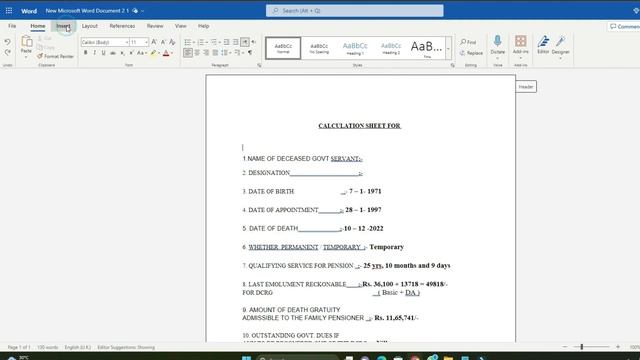This screenshot has height=360, width=640.
Task: Expand the Paste options arrow
Action: 26,57
